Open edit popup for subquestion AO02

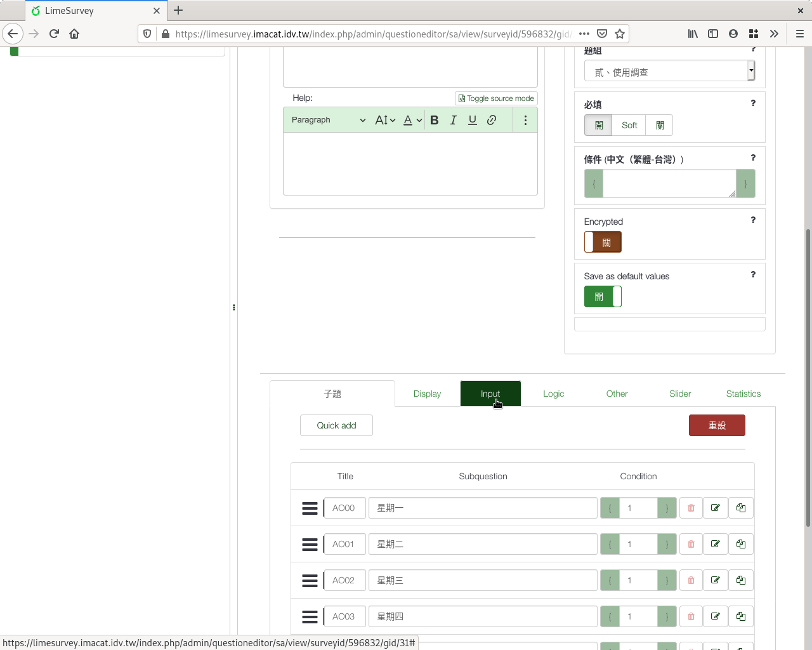716,580
